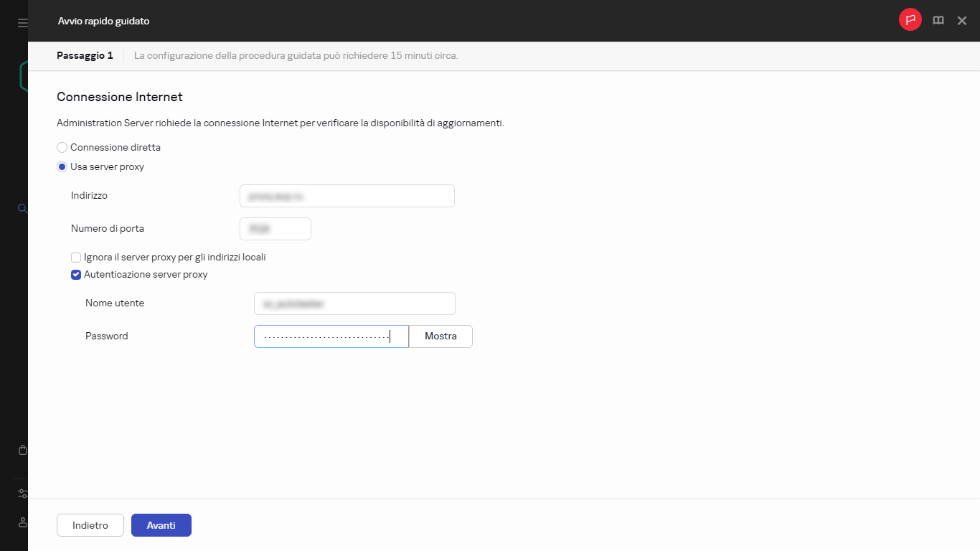This screenshot has width=980, height=551.
Task: Click the Nome utente text field
Action: coord(354,303)
